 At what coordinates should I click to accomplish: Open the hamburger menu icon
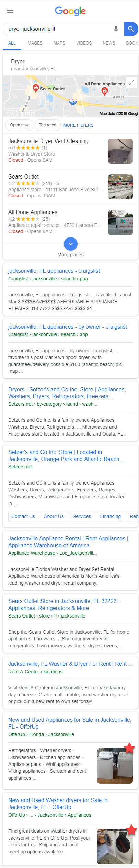coord(10,11)
